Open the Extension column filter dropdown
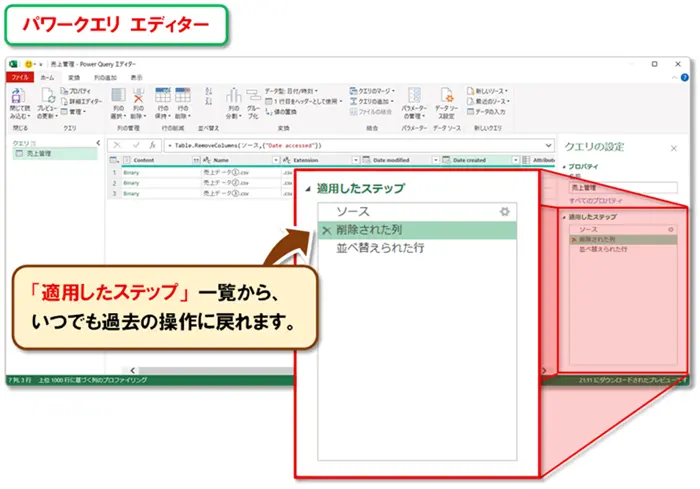The width and height of the screenshot is (700, 489). pos(356,160)
